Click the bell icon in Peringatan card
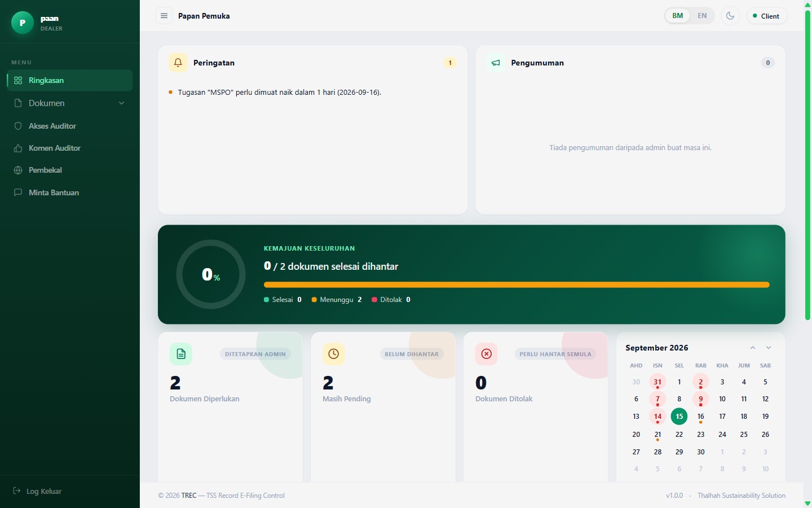Viewport: 812px width, 508px height. point(178,63)
